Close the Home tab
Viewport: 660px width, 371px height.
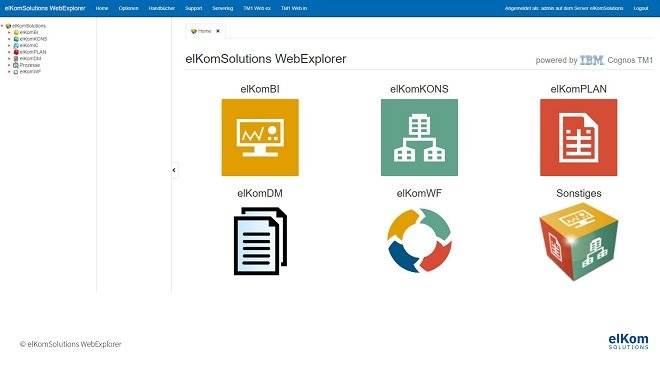[x=218, y=31]
